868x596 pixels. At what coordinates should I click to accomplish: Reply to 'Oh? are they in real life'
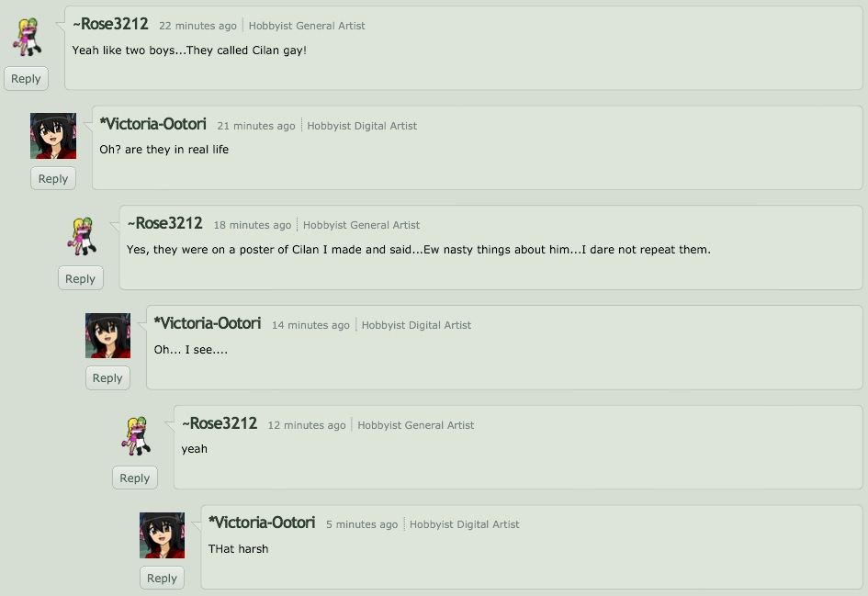click(53, 179)
